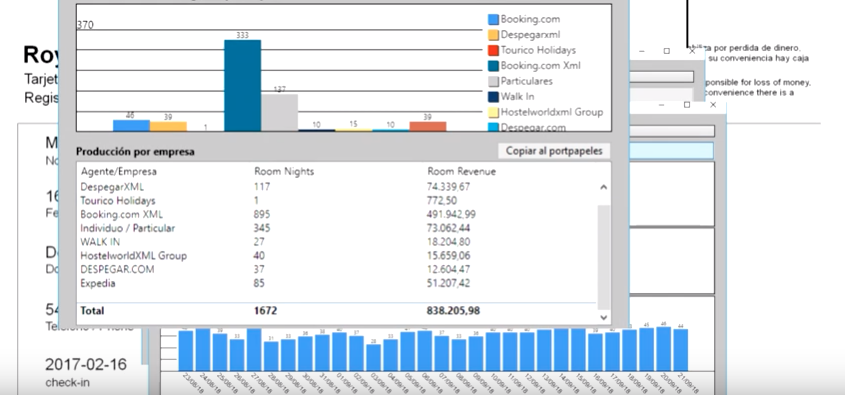Click the production table scrollbar thumb

coord(604,256)
